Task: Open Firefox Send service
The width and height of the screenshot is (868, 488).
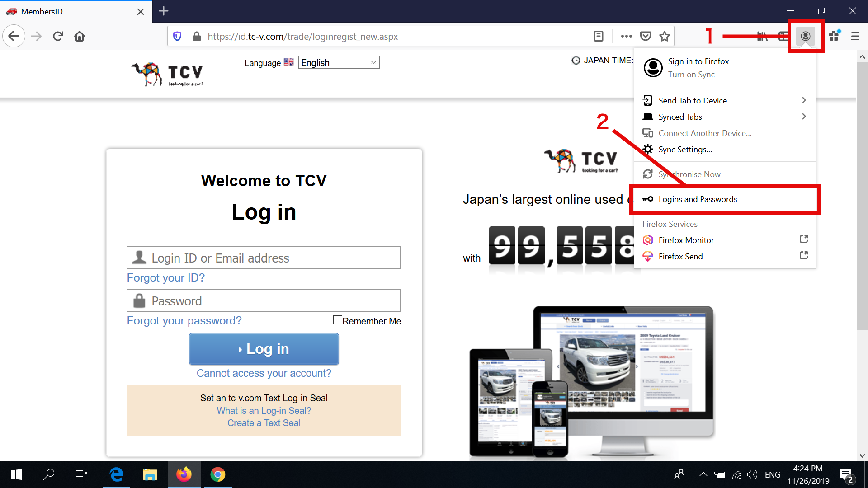Action: point(725,256)
